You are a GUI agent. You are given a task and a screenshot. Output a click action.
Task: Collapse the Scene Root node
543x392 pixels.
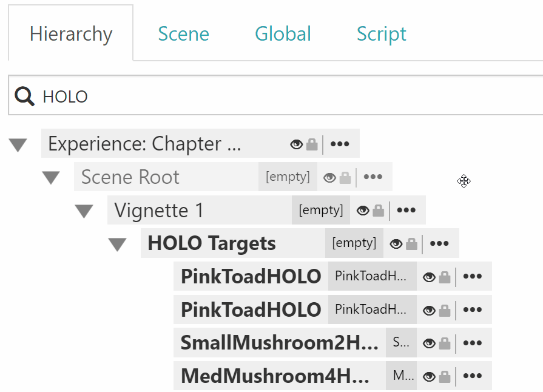point(51,178)
